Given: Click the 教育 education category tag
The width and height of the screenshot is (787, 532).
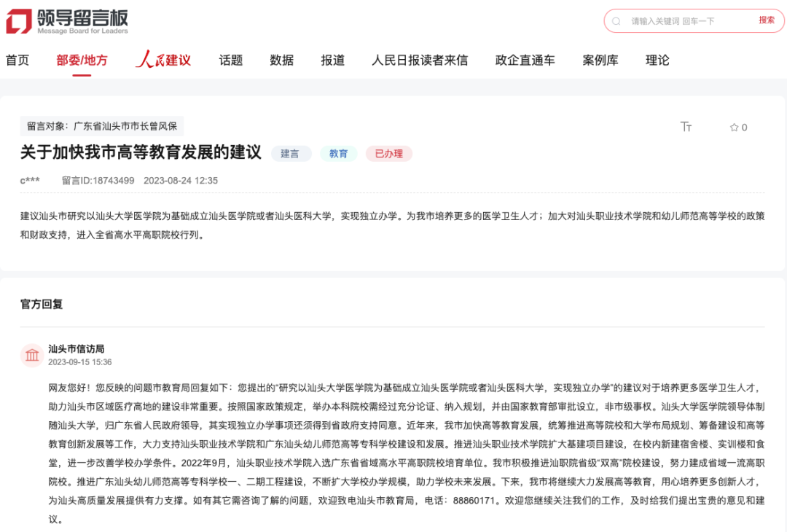Looking at the screenshot, I should pyautogui.click(x=338, y=154).
